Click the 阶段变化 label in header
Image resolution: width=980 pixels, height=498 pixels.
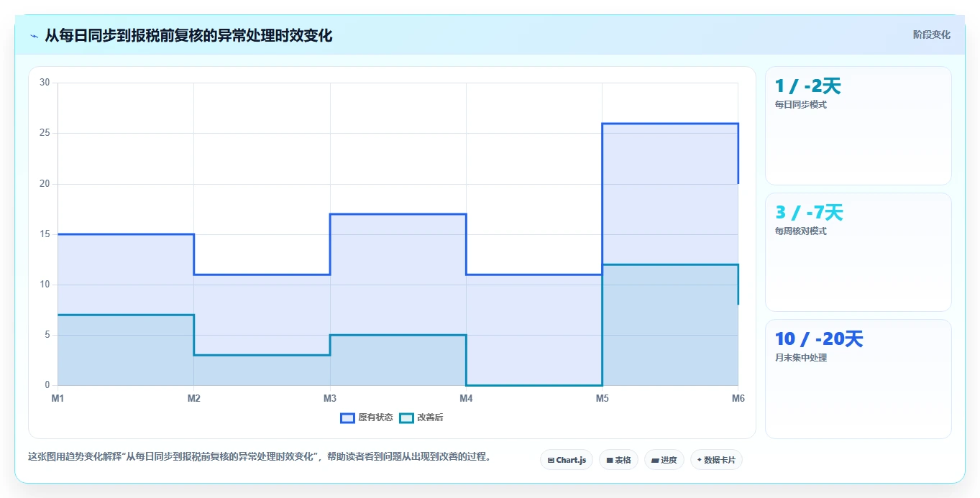click(931, 35)
